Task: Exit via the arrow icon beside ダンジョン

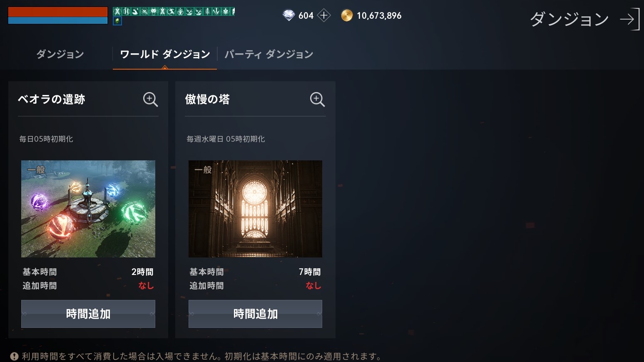Action: (629, 19)
